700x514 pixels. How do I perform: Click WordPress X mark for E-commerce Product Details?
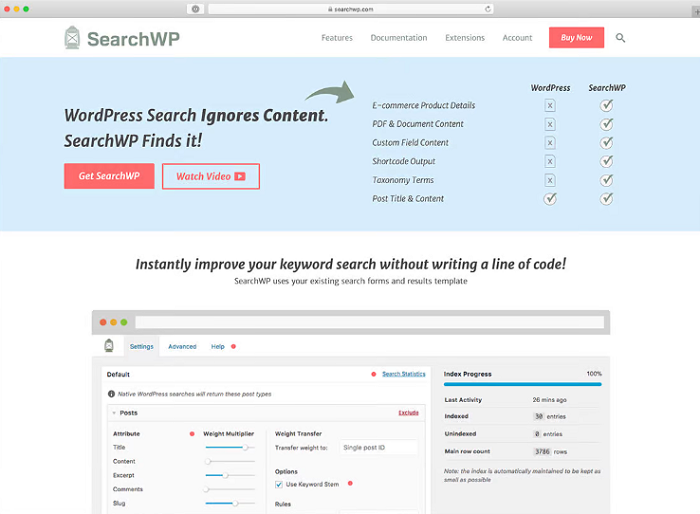click(550, 106)
